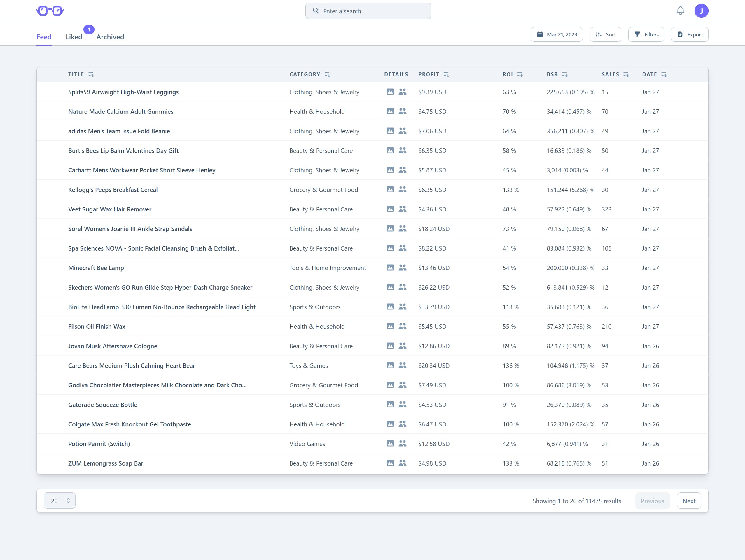Viewport: 745px width, 560px height.
Task: Click the search input field
Action: [x=368, y=11]
